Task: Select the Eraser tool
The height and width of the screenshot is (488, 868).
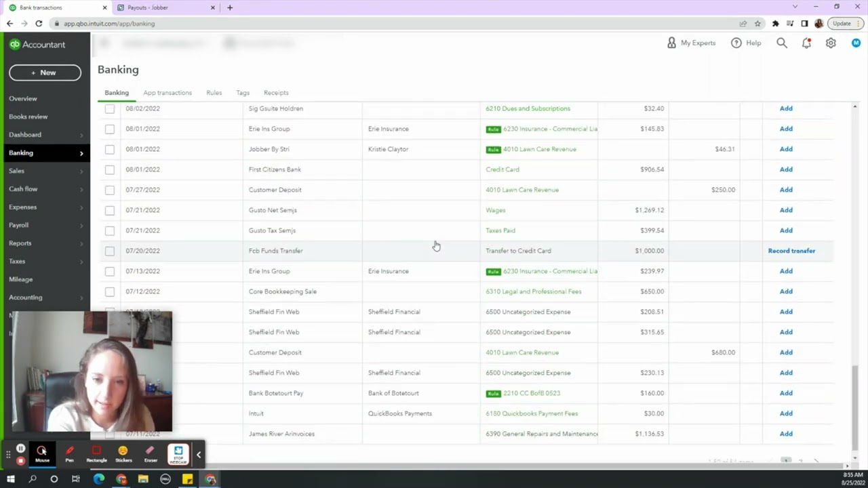Action: click(151, 453)
